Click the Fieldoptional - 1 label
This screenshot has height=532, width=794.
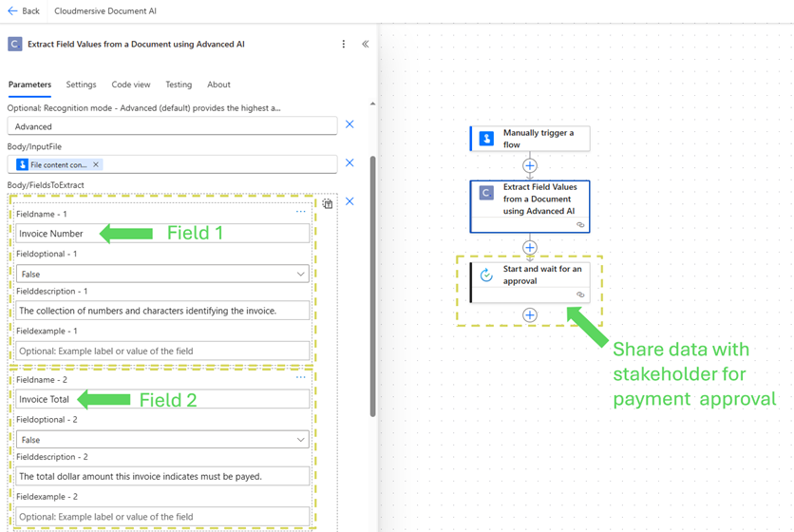coord(47,254)
